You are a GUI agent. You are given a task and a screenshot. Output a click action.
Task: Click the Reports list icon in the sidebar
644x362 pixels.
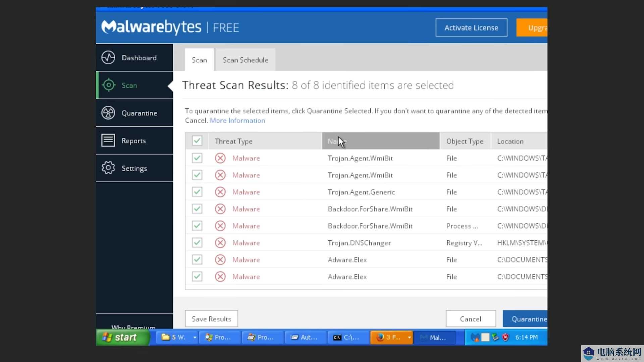coord(108,140)
